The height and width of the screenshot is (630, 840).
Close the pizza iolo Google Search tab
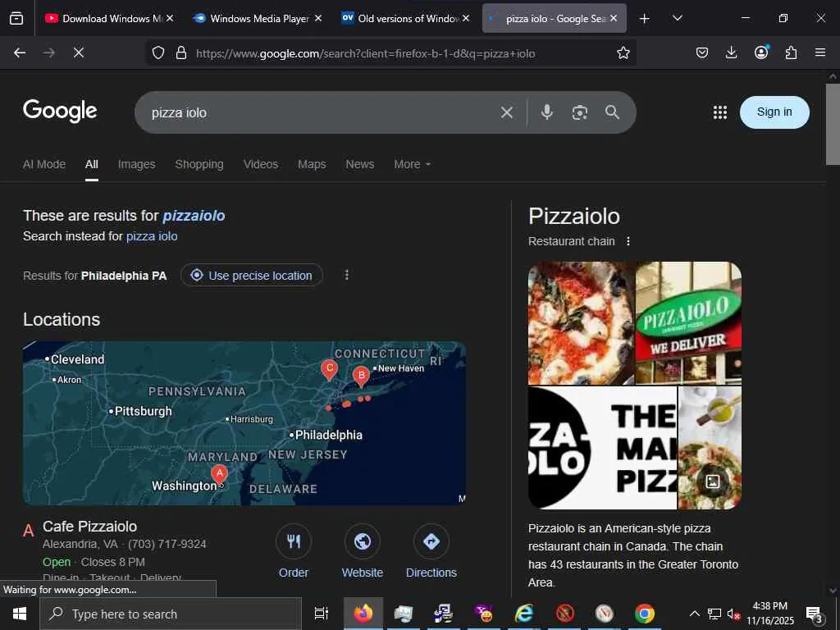coord(614,18)
